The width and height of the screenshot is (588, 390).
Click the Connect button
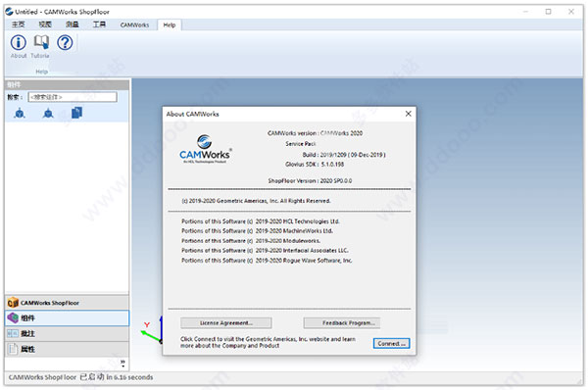tap(391, 343)
